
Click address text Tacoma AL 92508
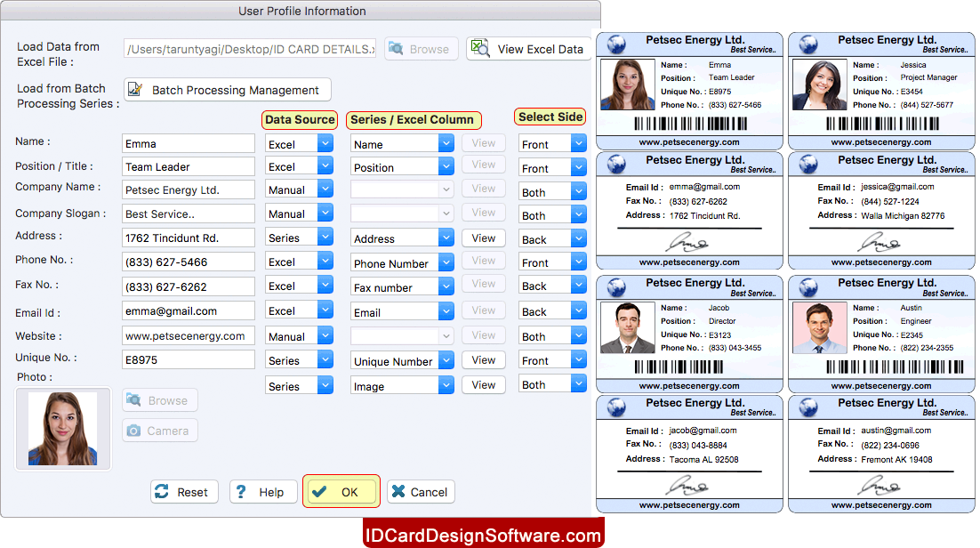[x=703, y=459]
